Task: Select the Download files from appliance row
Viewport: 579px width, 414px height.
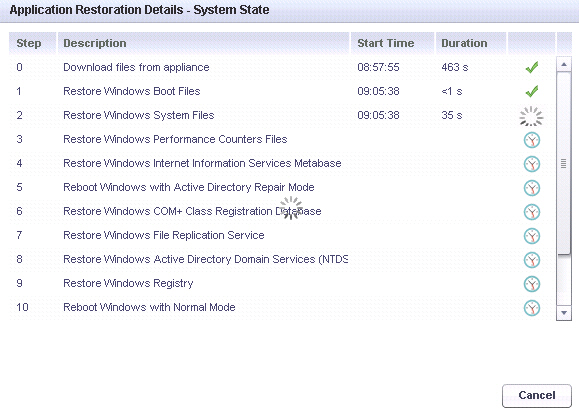Action: coord(282,67)
